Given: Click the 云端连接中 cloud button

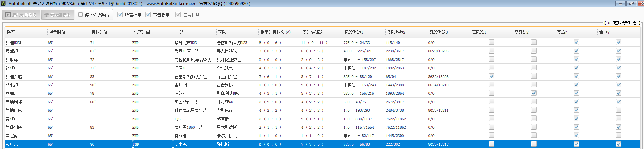Looking at the screenshot, I should coord(57,15).
